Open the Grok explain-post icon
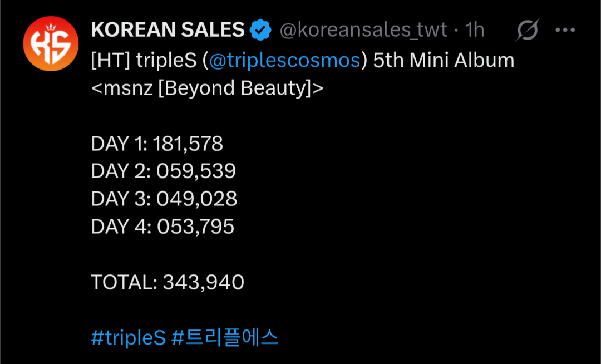The image size is (601, 364). [x=526, y=30]
